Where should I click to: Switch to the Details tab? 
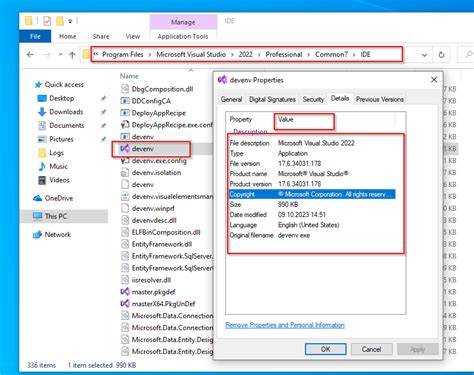pyautogui.click(x=340, y=98)
